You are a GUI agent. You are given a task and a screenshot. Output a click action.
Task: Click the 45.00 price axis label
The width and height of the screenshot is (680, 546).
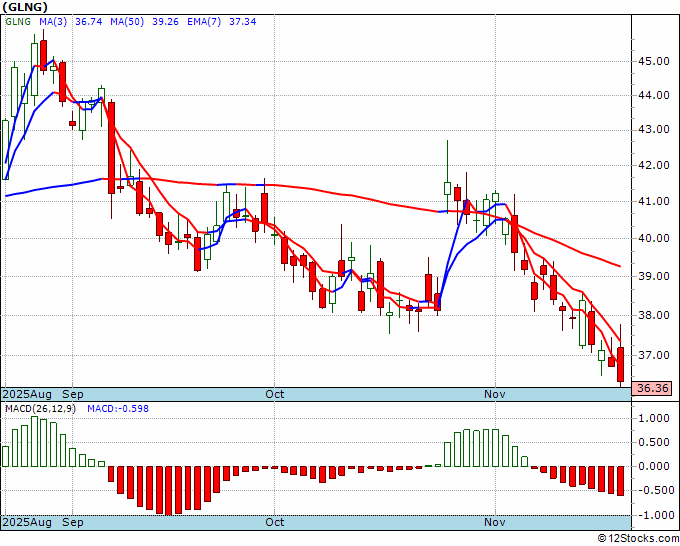[653, 61]
